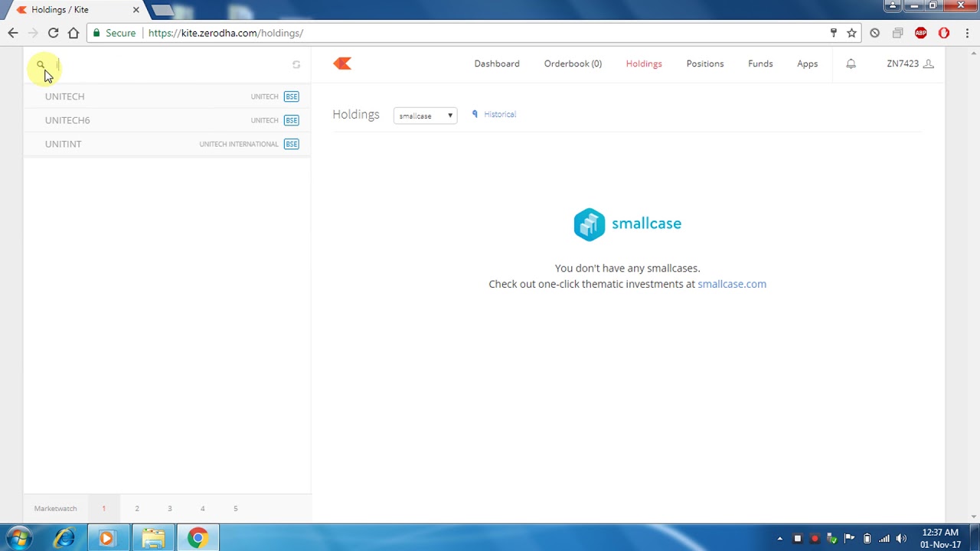Viewport: 980px width, 551px height.
Task: Click the address bar URL
Action: click(226, 33)
